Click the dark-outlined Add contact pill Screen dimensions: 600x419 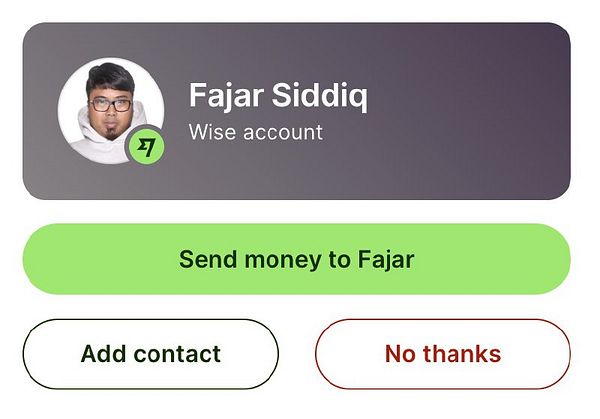tap(151, 354)
